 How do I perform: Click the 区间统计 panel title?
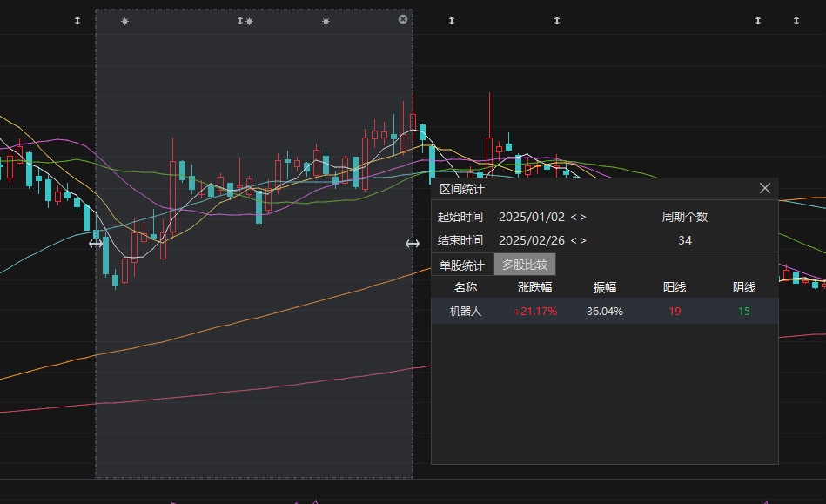point(462,189)
